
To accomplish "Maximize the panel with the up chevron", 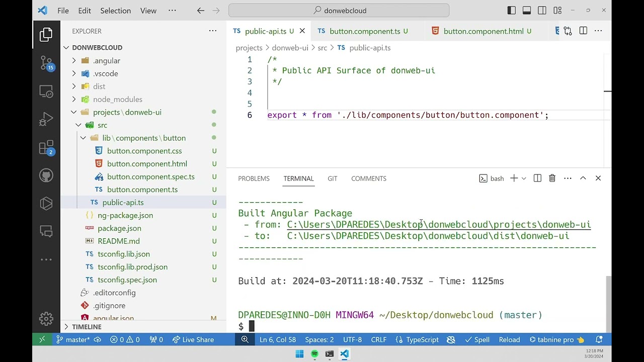I will (x=583, y=178).
